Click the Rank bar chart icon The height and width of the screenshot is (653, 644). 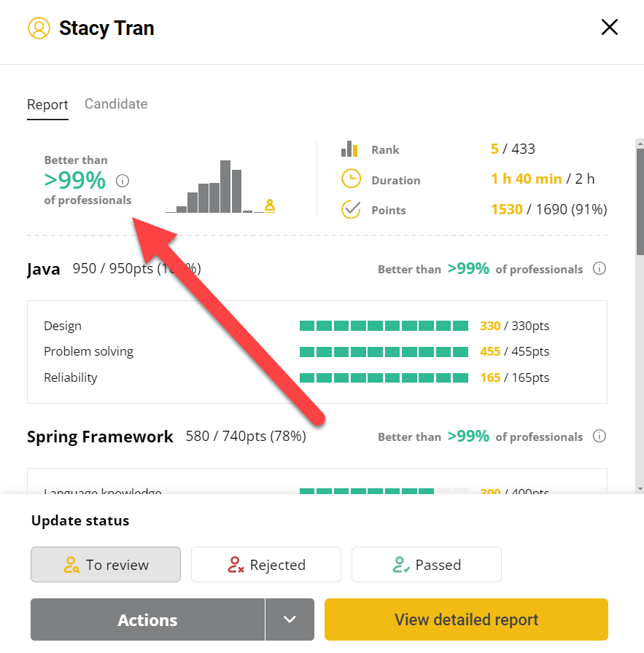(x=350, y=149)
